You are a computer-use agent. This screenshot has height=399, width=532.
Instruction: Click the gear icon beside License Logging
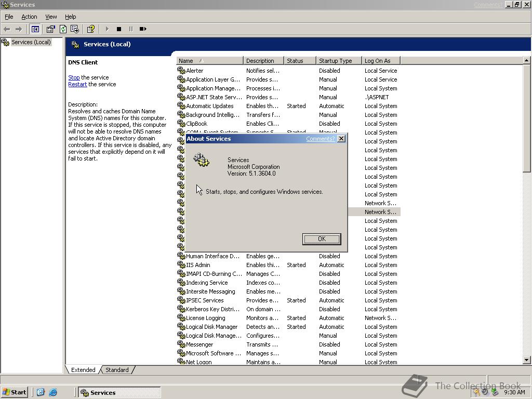click(x=181, y=317)
